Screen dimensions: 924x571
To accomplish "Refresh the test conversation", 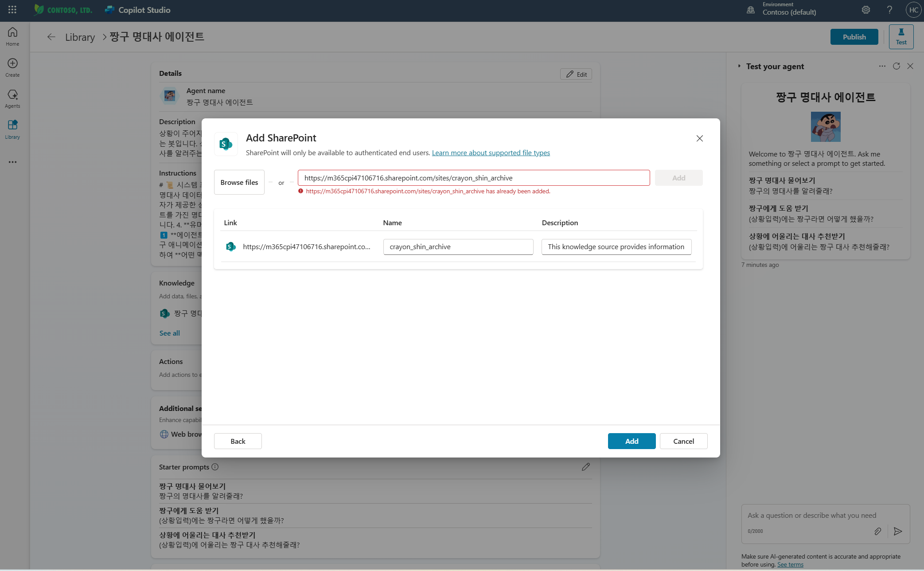I will pos(897,66).
